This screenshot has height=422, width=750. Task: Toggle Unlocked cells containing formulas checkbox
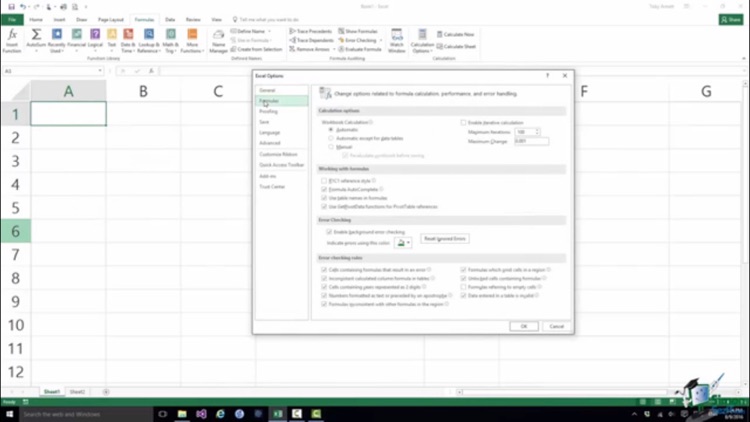tap(463, 278)
